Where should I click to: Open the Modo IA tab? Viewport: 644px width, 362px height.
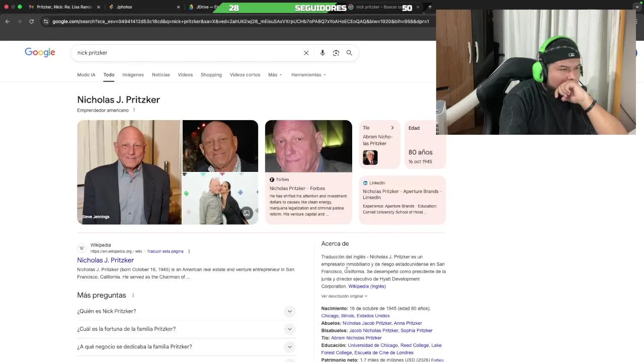click(86, 75)
